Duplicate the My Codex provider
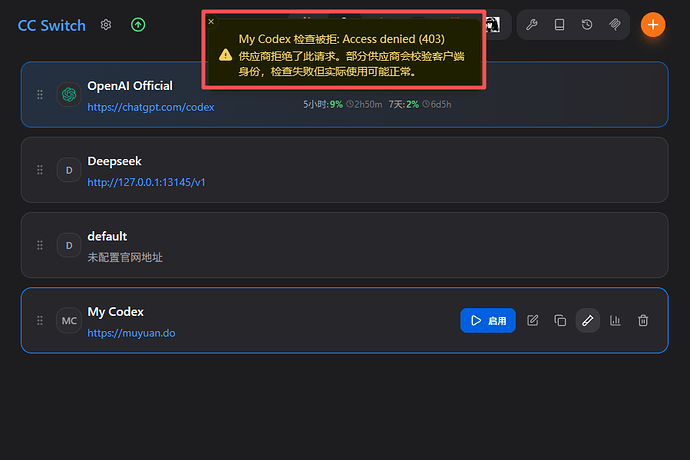Screen dimensions: 690x460 (560, 320)
